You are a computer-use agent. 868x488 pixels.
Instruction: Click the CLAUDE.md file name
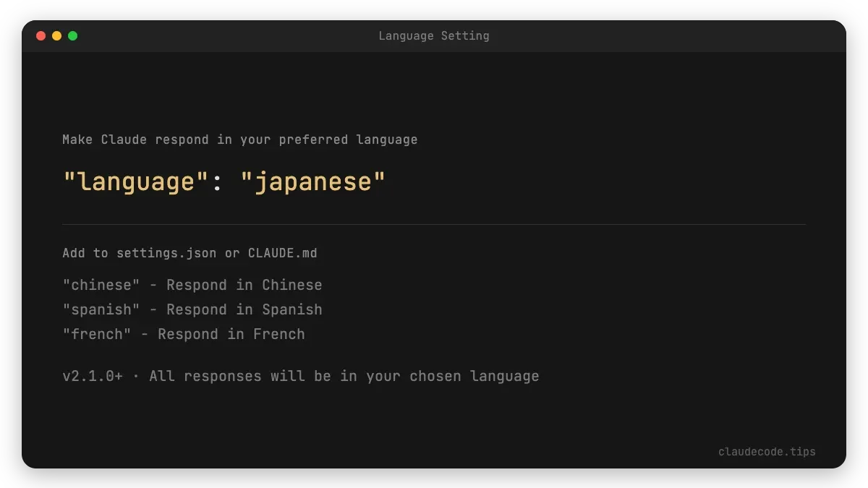pyautogui.click(x=281, y=252)
